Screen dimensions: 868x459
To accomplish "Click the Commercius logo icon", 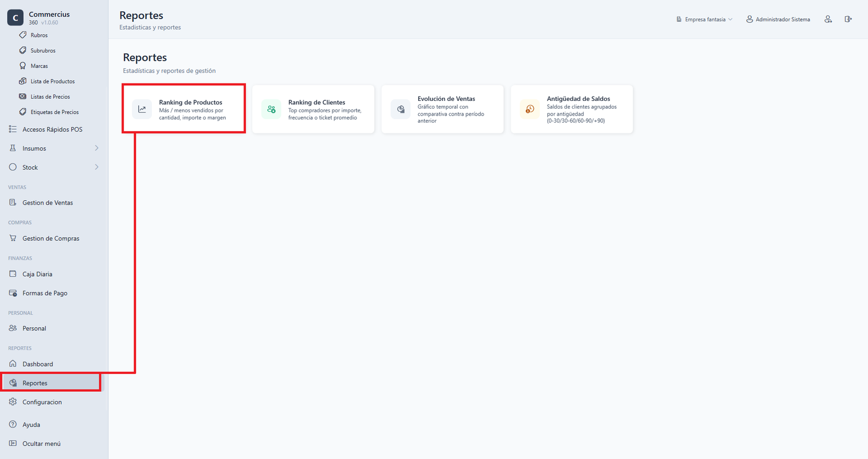I will pos(15,17).
